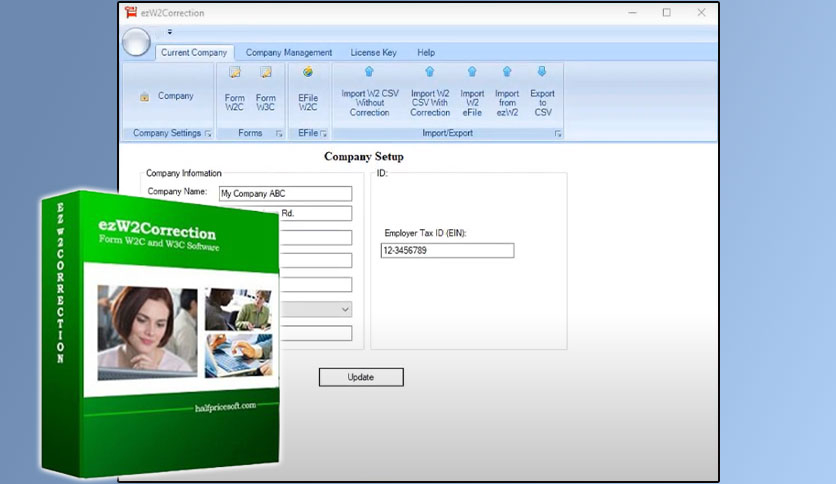Image resolution: width=836 pixels, height=484 pixels.
Task: Minimize the ezW2Correction window
Action: [x=632, y=12]
